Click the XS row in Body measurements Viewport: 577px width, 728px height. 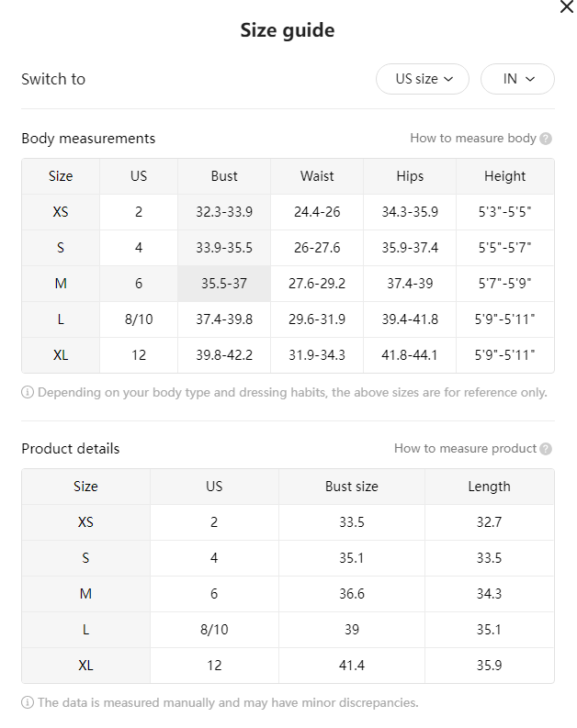tap(288, 212)
